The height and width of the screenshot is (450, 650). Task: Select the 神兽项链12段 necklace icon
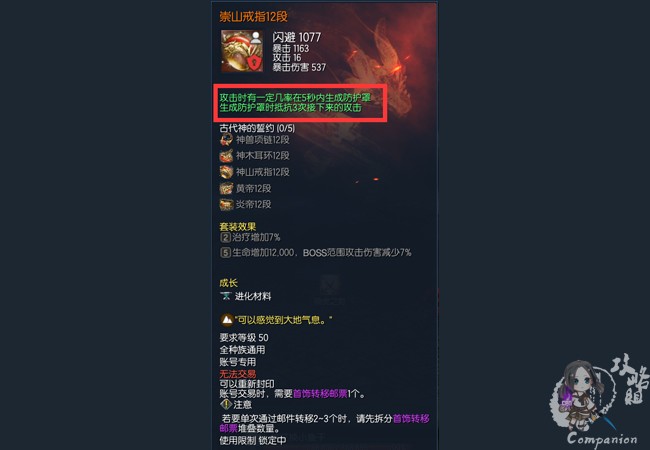click(226, 140)
